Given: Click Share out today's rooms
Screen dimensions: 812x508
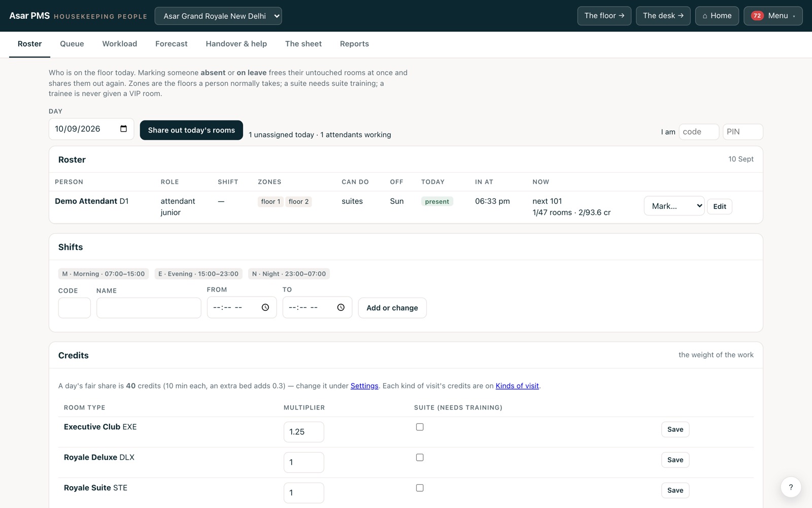Looking at the screenshot, I should pos(191,130).
